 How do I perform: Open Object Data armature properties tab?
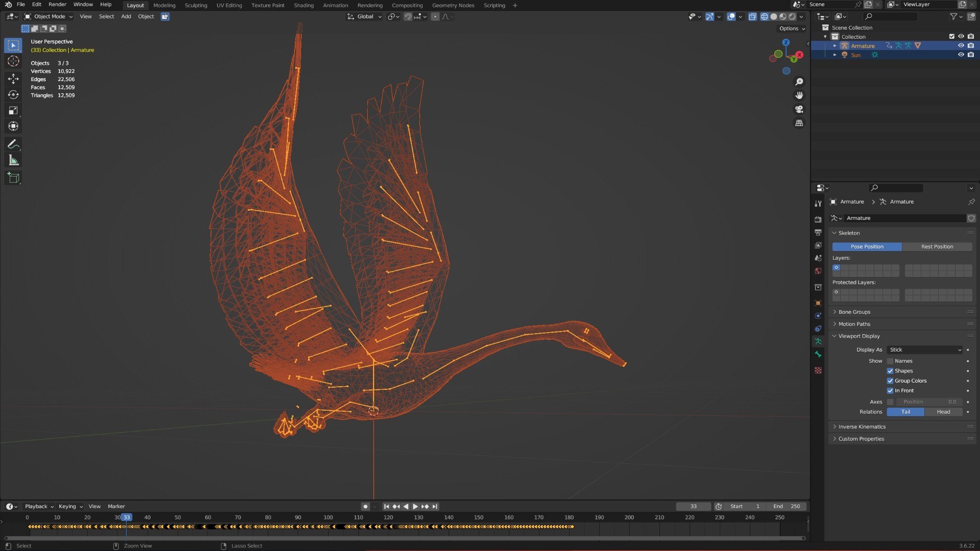coord(818,341)
